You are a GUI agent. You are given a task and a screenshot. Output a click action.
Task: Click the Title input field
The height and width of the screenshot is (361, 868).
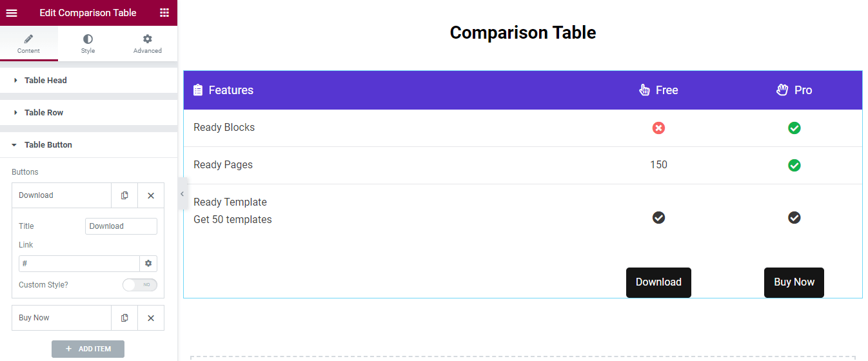121,226
